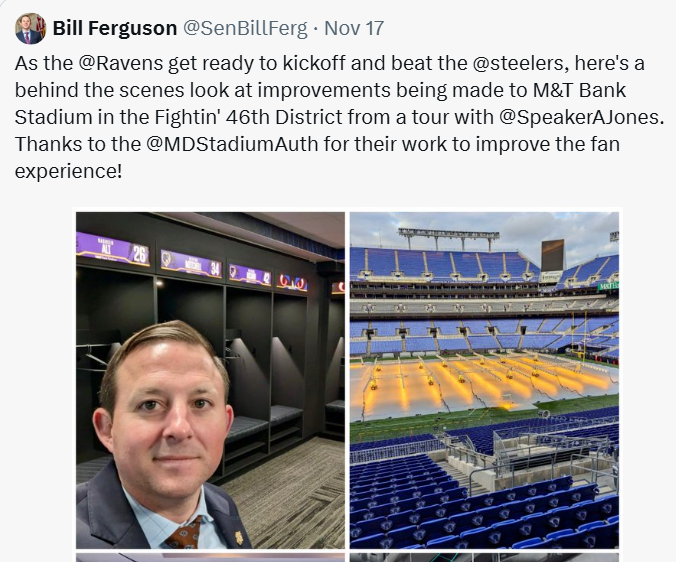Screen dimensions: 676x562
Task: Click the word "experience!" in tweet text
Action: pyautogui.click(x=69, y=171)
